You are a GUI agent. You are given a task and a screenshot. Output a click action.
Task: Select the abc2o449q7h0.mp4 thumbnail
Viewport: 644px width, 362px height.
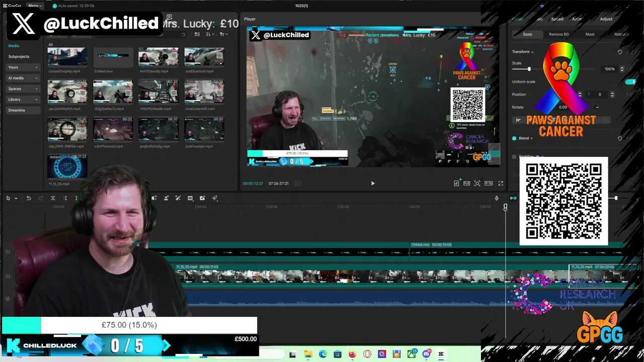(67, 92)
